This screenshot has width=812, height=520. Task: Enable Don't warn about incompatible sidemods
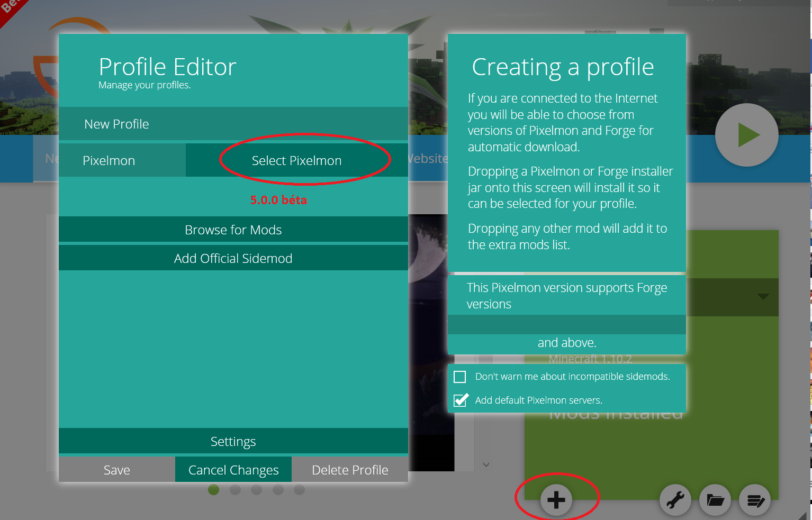[460, 377]
